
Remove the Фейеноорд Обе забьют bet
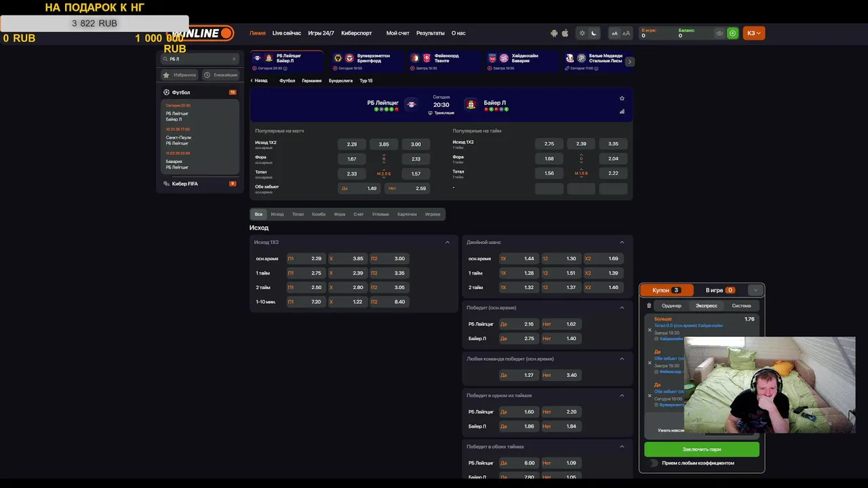pyautogui.click(x=650, y=363)
